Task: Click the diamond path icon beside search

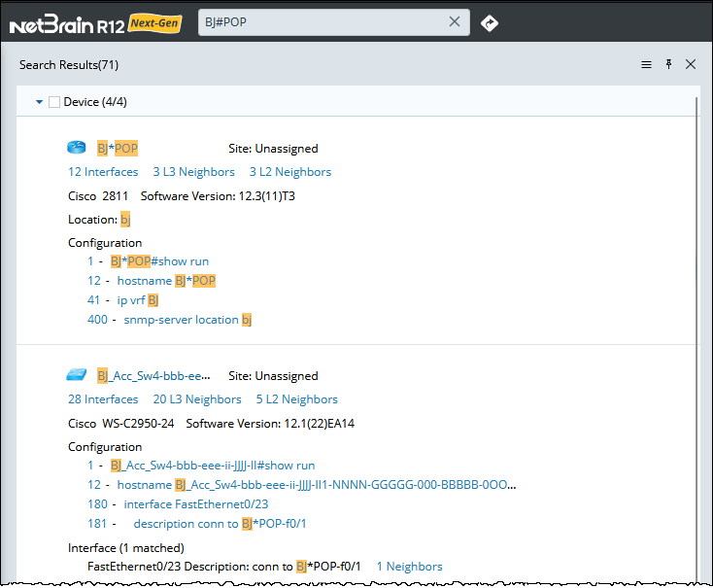Action: pos(490,22)
